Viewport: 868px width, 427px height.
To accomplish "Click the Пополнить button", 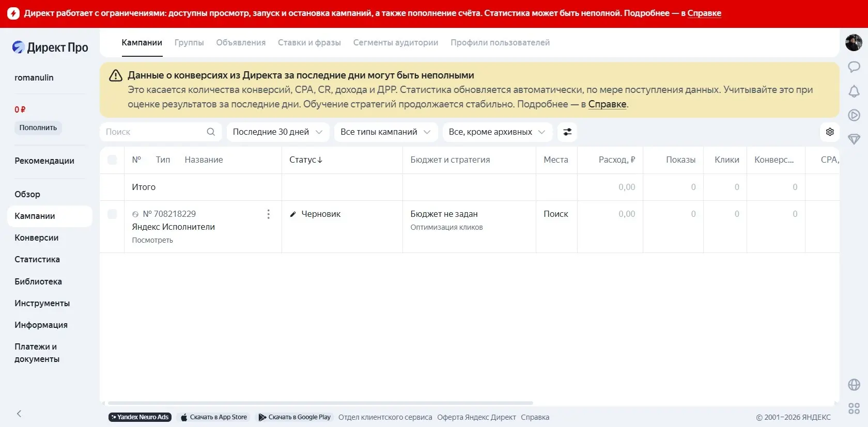I will [38, 128].
